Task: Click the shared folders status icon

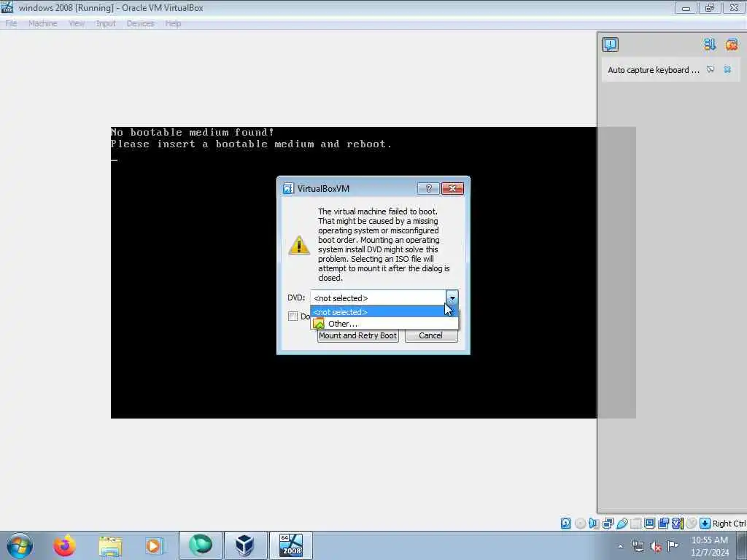Action: [x=635, y=524]
